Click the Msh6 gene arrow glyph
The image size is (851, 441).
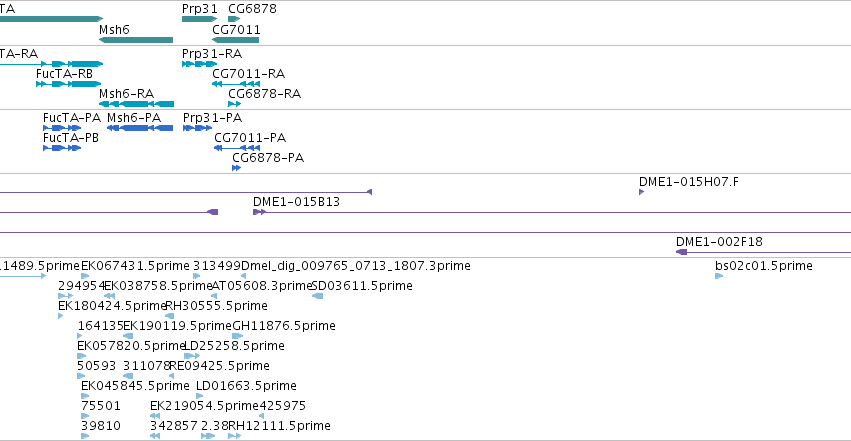click(136, 40)
